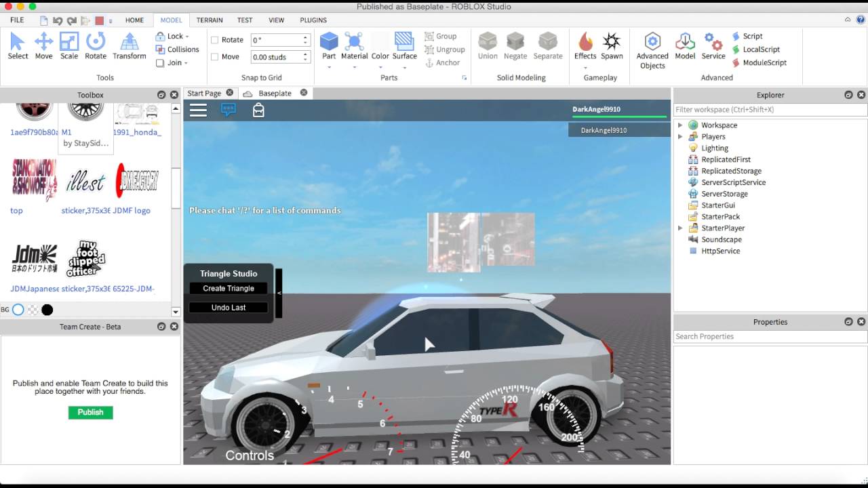
Task: Insert a Spawn location
Action: pyautogui.click(x=612, y=47)
